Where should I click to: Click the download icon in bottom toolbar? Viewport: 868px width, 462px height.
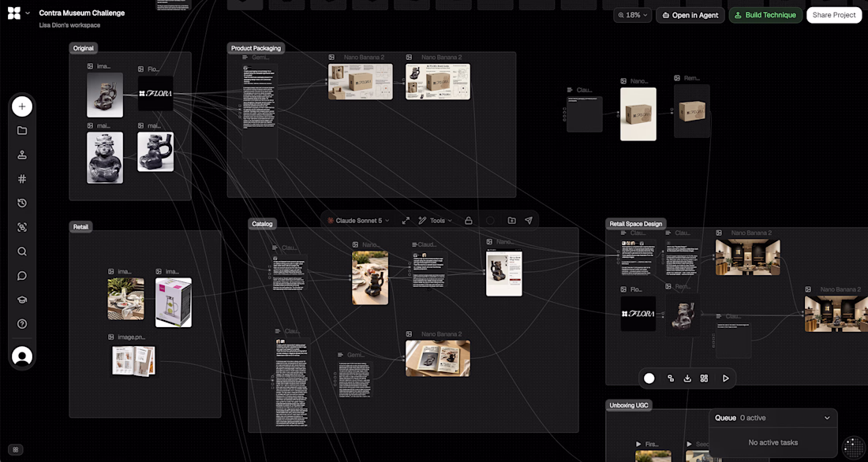point(687,378)
